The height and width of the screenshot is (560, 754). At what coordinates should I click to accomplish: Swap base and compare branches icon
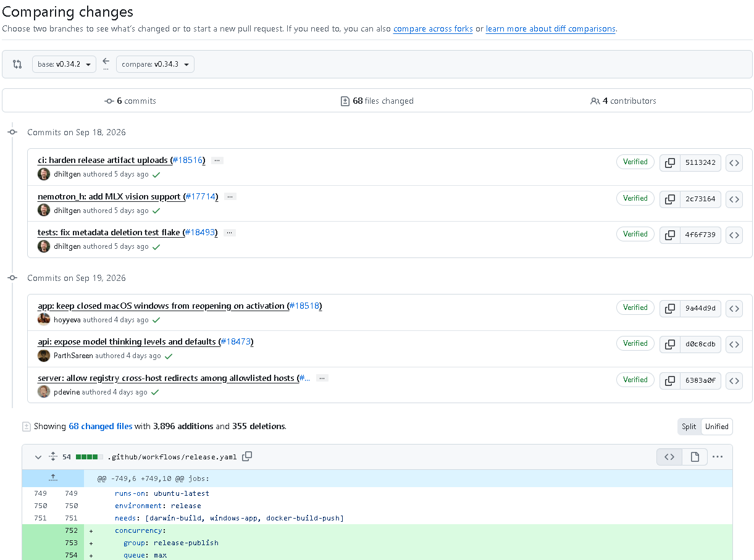pyautogui.click(x=17, y=64)
